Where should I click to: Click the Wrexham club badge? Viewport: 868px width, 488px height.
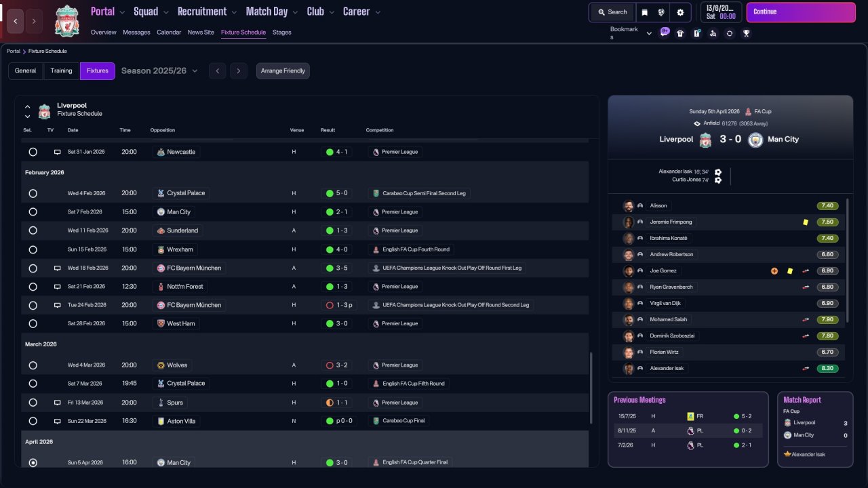pos(161,249)
